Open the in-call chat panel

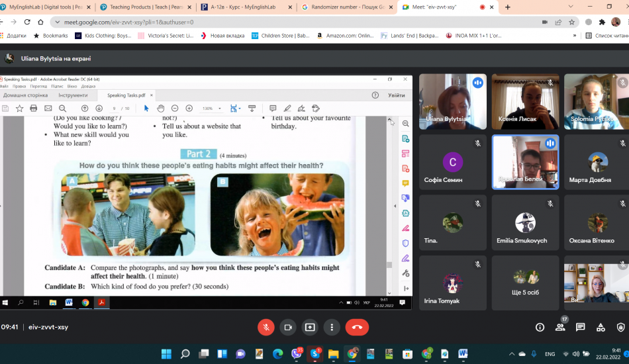point(581,327)
